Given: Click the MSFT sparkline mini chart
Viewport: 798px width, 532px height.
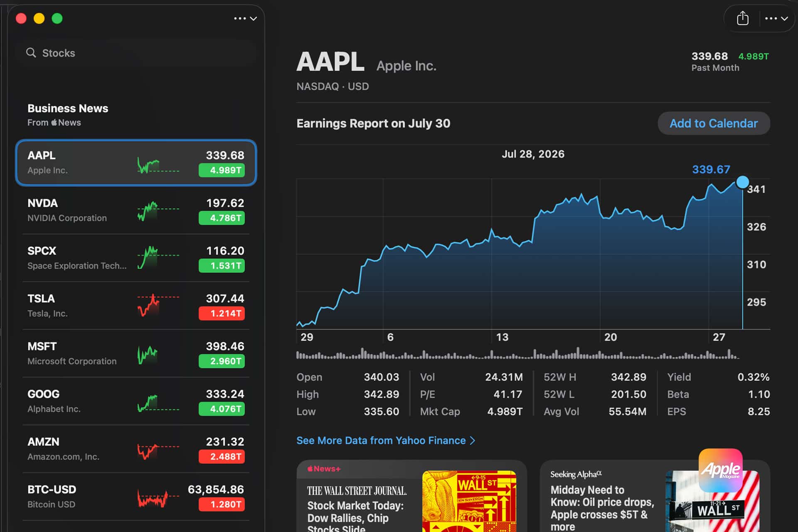Looking at the screenshot, I should point(148,355).
